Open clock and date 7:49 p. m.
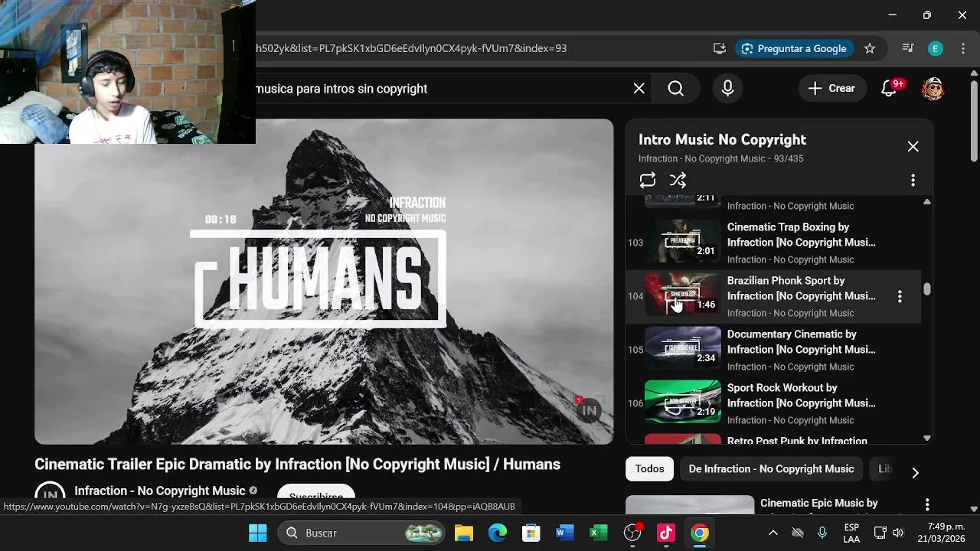Viewport: 980px width, 551px height. coord(941,533)
